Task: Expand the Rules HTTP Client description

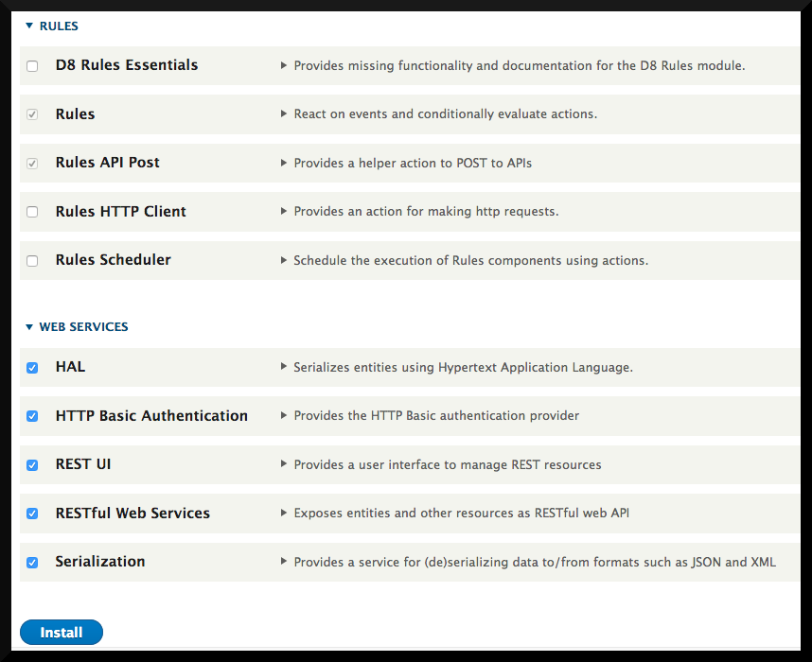Action: pos(284,211)
